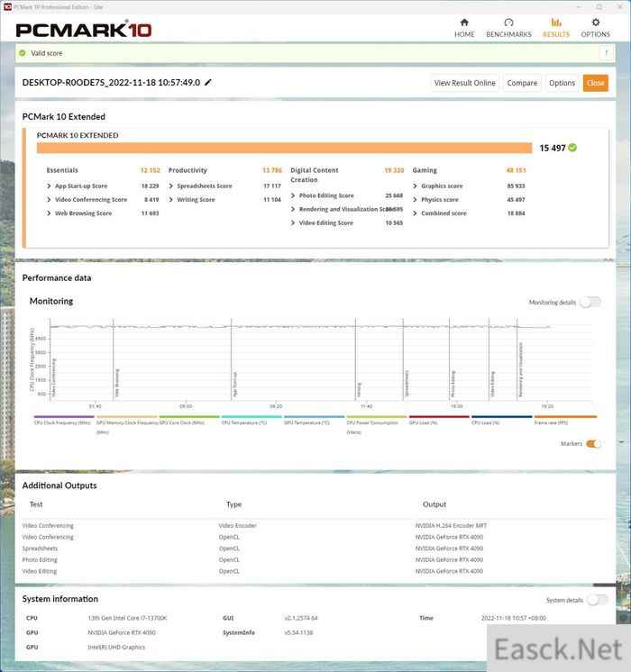This screenshot has height=672, width=631.
Task: Toggle GPU Core Clock legend swatch
Action: 189,416
